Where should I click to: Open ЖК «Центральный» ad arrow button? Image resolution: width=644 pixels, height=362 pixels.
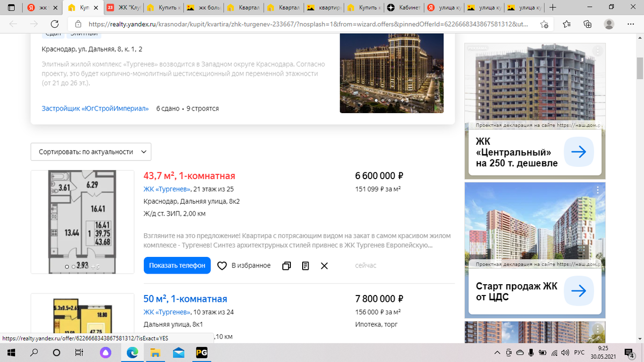tap(579, 152)
